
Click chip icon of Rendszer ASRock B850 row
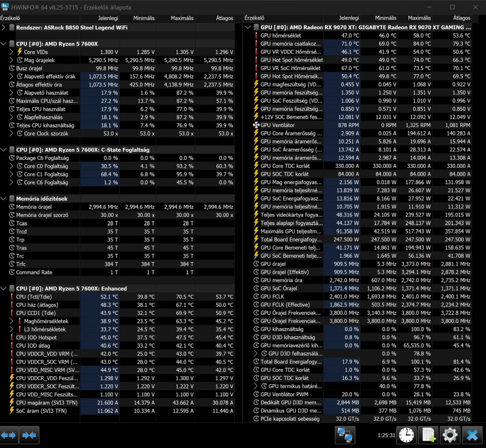(12, 27)
